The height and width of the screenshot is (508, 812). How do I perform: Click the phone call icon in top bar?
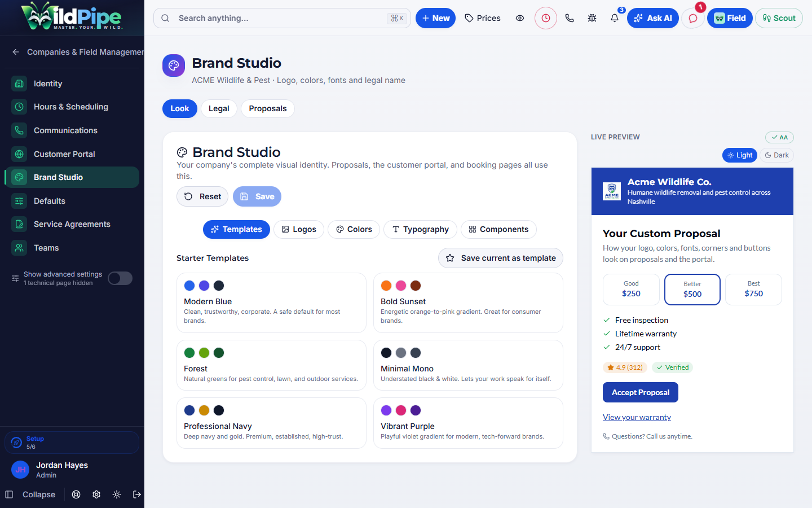pyautogui.click(x=570, y=18)
